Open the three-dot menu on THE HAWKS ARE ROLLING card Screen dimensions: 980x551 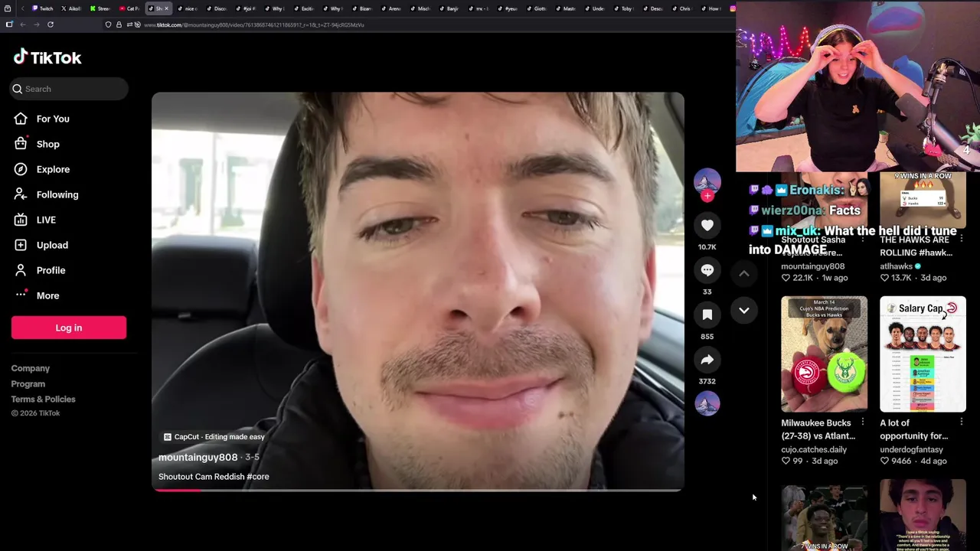pos(961,240)
